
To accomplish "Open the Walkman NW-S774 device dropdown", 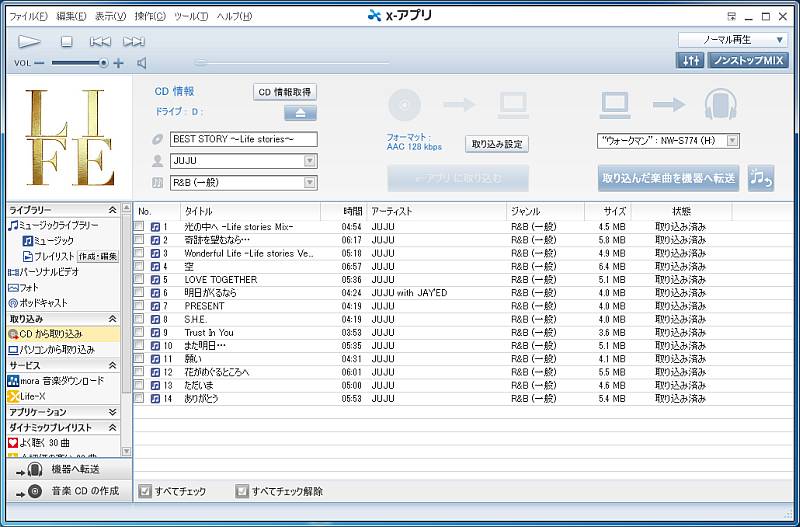I will [x=732, y=141].
